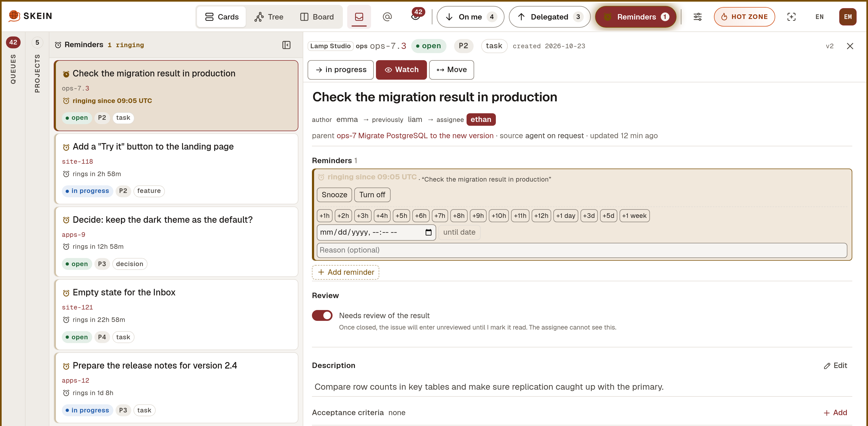Open the P2 priority pill in header
Image resolution: width=868 pixels, height=426 pixels.
[x=463, y=46]
